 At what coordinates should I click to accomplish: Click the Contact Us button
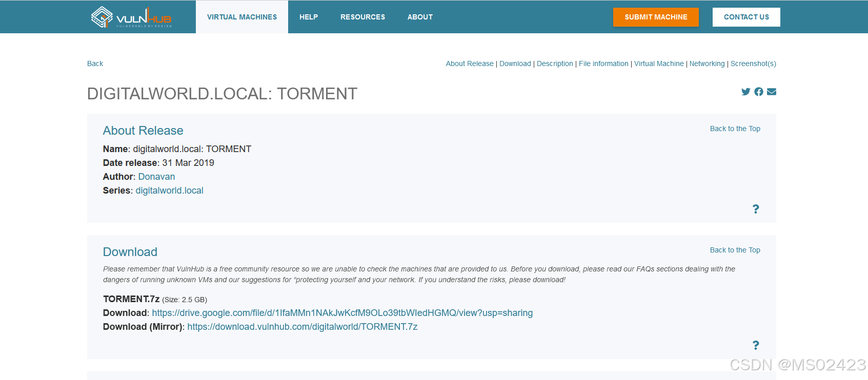(x=746, y=17)
